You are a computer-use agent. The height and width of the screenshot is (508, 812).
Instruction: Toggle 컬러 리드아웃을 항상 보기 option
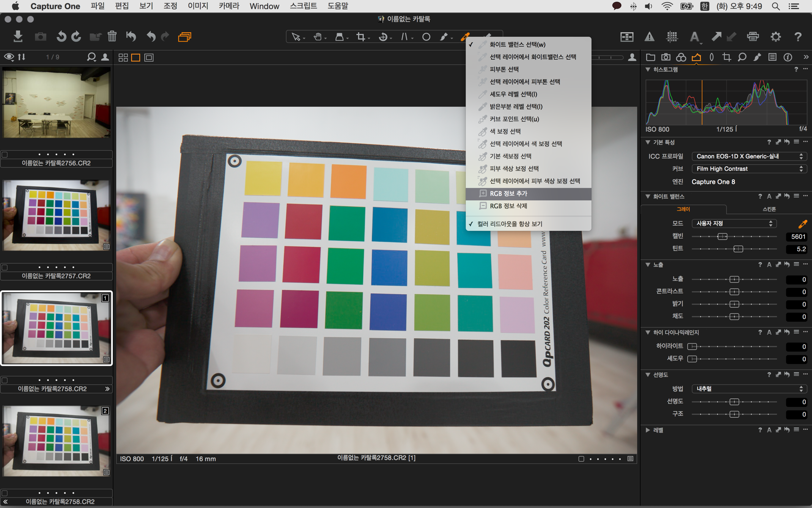pyautogui.click(x=510, y=224)
